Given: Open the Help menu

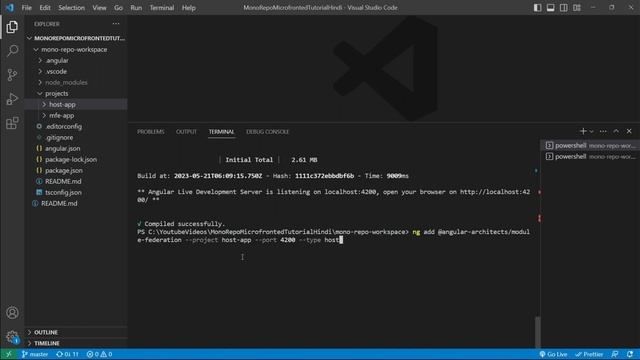Looking at the screenshot, I should (189, 8).
